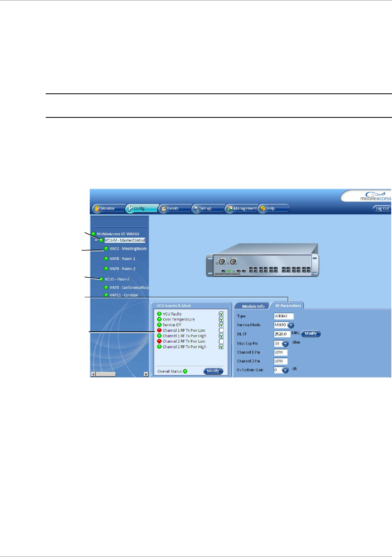
Task: Select VAP9 - Room-2 in the tree
Action: 122,269
